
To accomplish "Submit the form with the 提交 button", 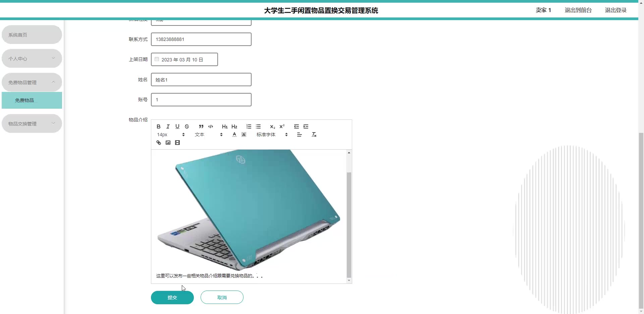I will pyautogui.click(x=172, y=298).
